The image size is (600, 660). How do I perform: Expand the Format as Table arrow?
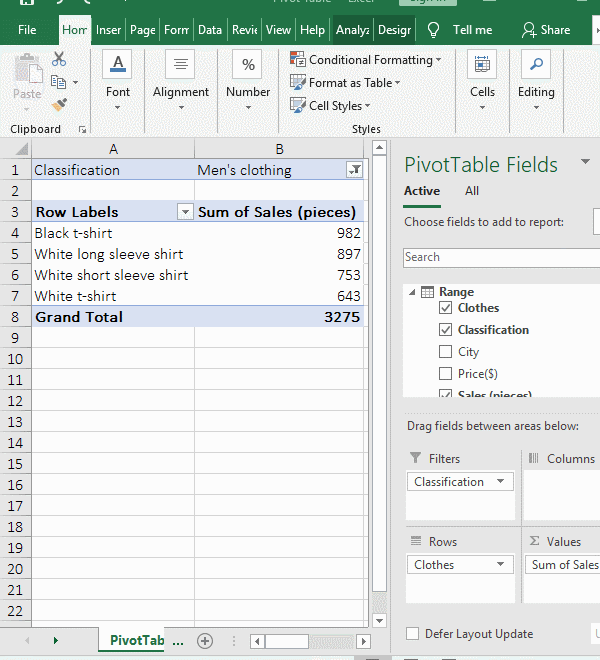pos(397,82)
